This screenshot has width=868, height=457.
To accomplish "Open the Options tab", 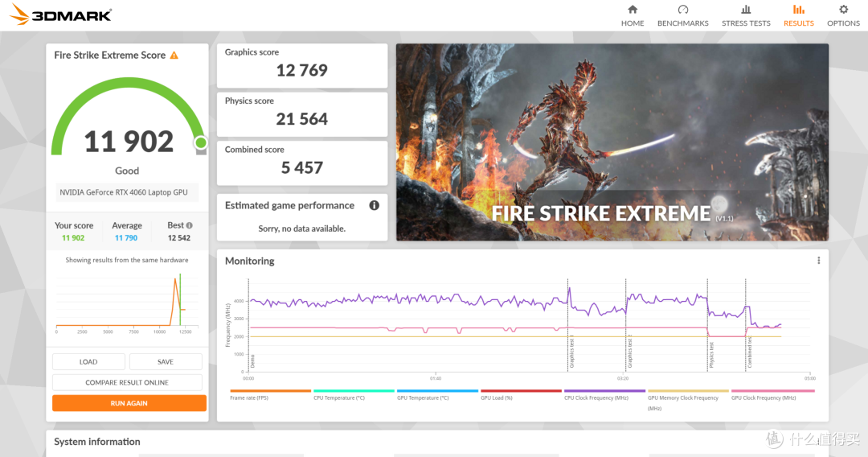I will tap(843, 15).
